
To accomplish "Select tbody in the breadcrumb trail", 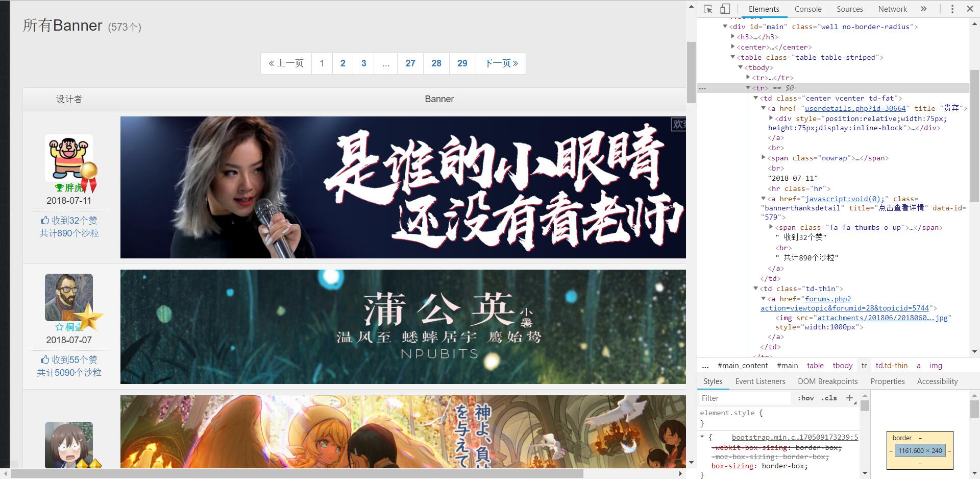I will pos(843,366).
